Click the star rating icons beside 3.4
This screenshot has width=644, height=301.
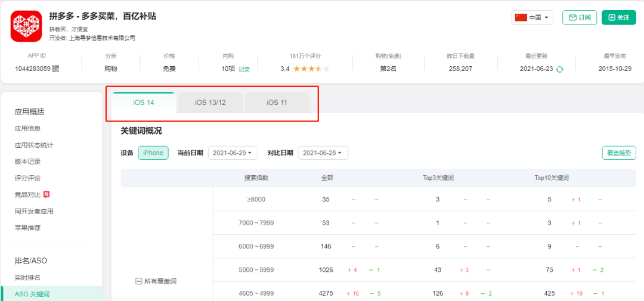(x=311, y=69)
